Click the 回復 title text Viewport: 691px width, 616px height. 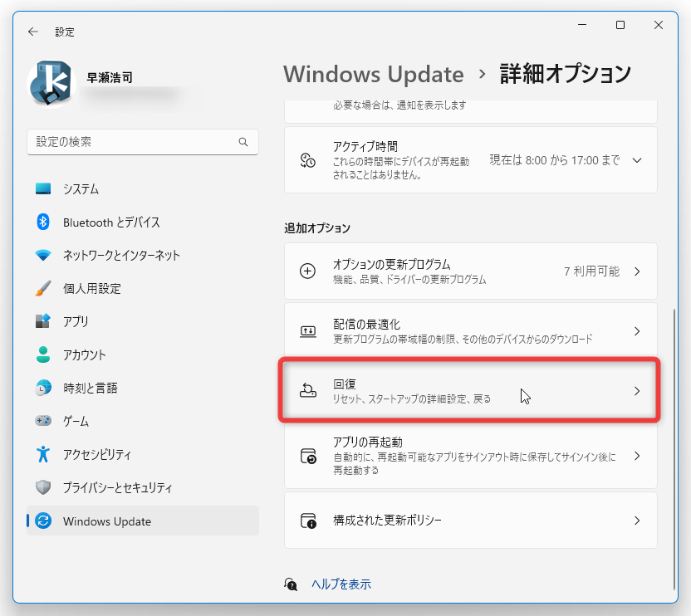pos(345,384)
